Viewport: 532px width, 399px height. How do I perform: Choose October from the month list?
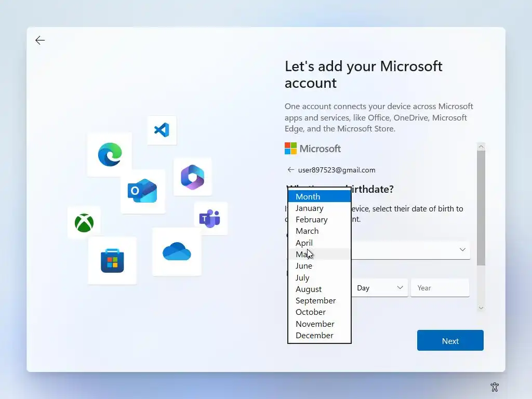click(320, 312)
